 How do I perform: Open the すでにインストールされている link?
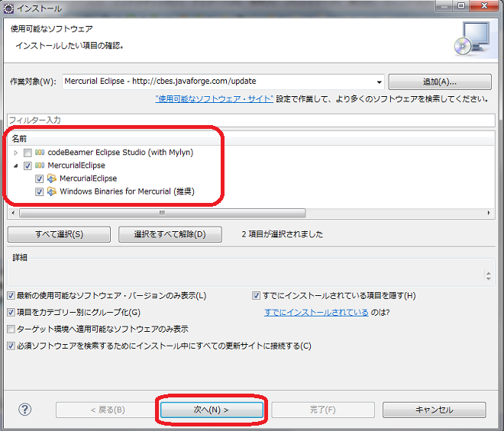[316, 312]
